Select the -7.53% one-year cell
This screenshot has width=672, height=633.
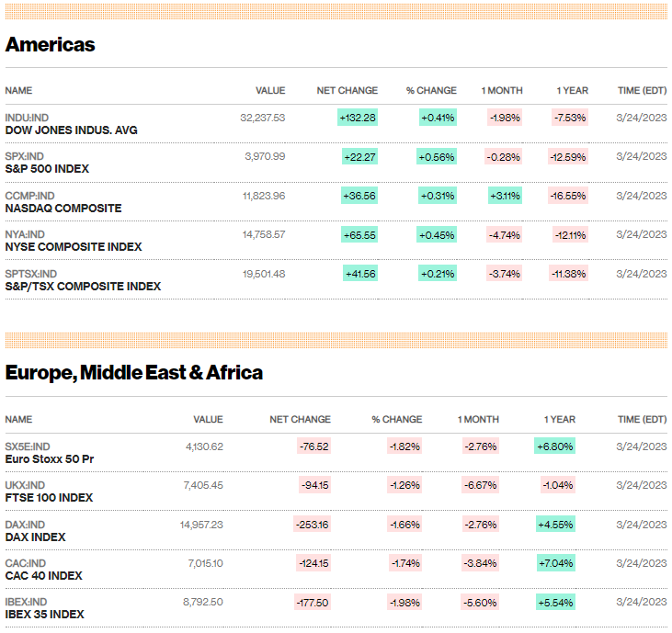(570, 118)
